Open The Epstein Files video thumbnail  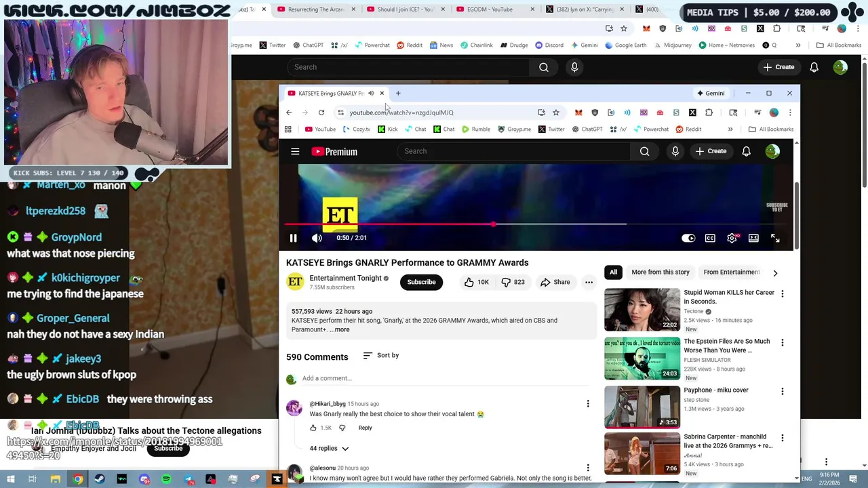pyautogui.click(x=642, y=359)
